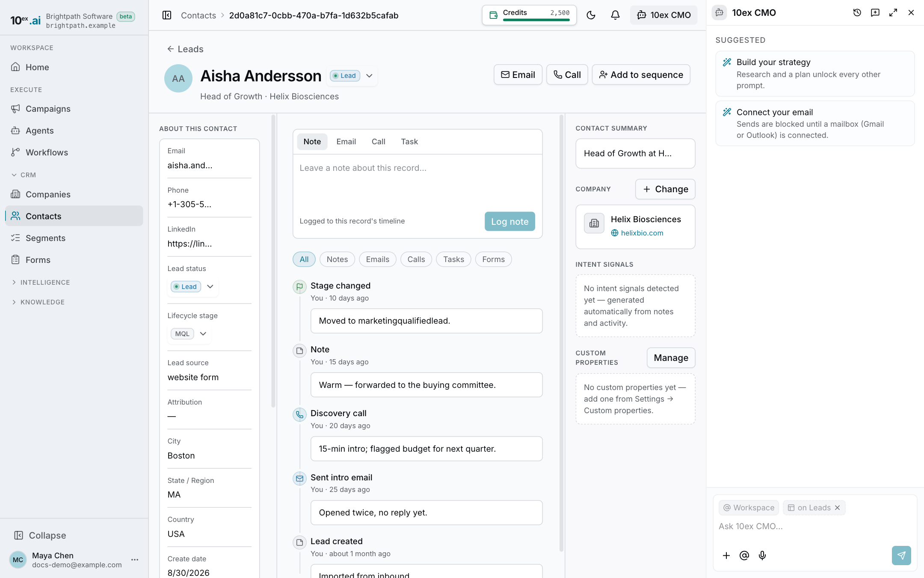The image size is (924, 578).
Task: Expand the Knowledge section
Action: click(x=38, y=302)
